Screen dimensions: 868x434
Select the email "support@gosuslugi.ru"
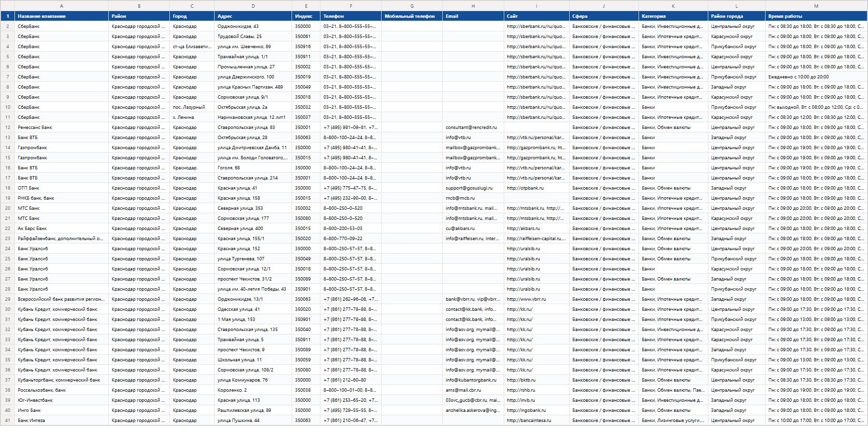(x=473, y=188)
